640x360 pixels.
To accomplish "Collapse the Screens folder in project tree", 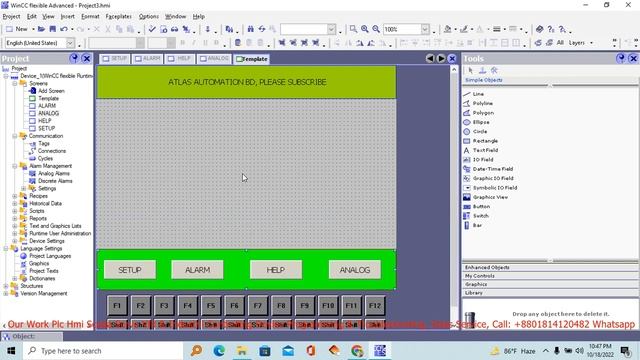I will pos(15,83).
